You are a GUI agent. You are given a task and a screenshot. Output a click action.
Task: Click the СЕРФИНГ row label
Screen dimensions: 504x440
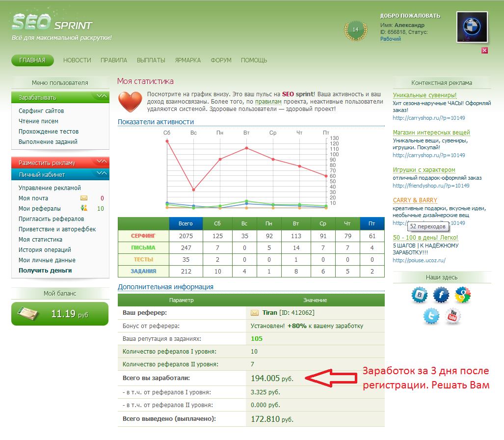point(143,236)
